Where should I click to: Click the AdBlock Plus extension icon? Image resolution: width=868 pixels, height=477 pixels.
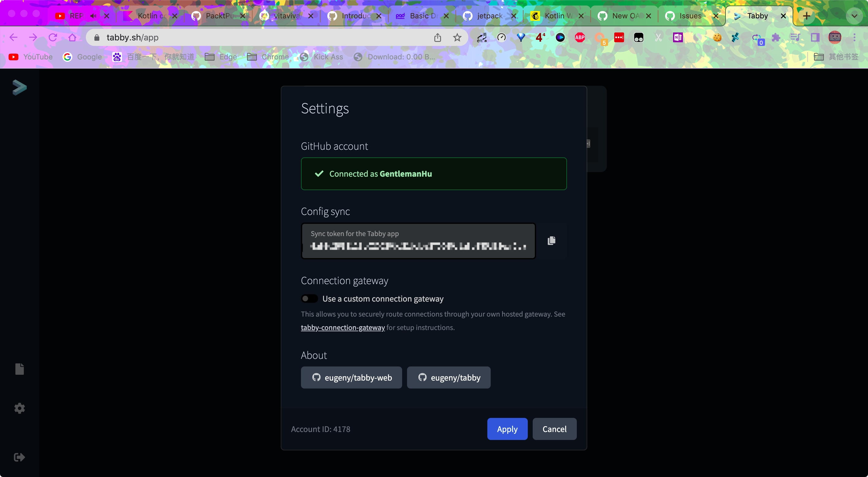580,37
